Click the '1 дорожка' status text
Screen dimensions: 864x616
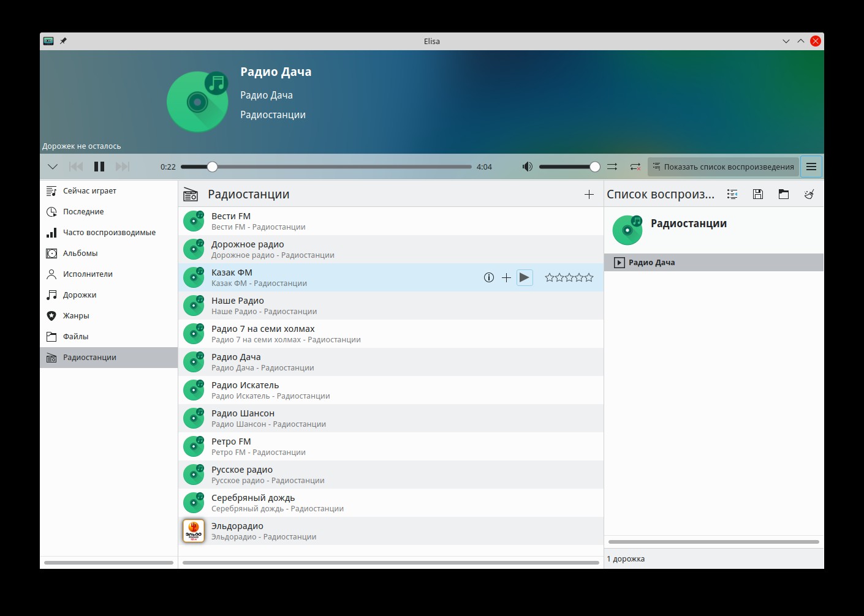pos(626,559)
